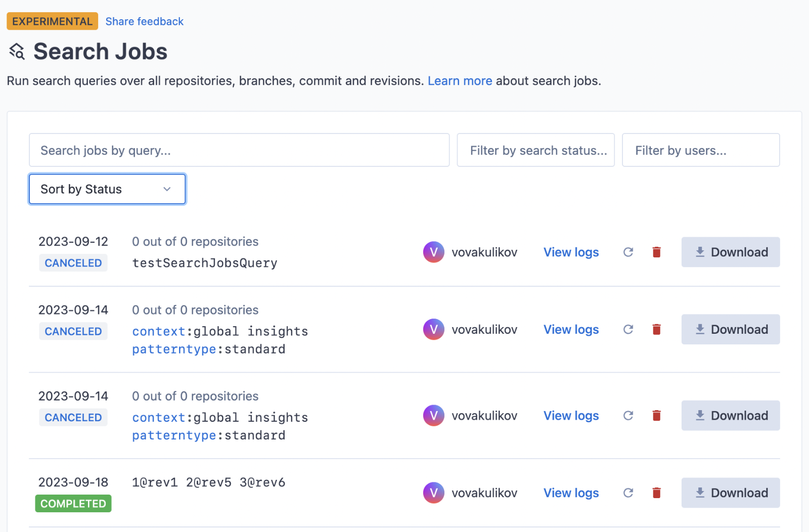This screenshot has width=809, height=532.
Task: Focus the Search jobs by query field
Action: pos(239,150)
